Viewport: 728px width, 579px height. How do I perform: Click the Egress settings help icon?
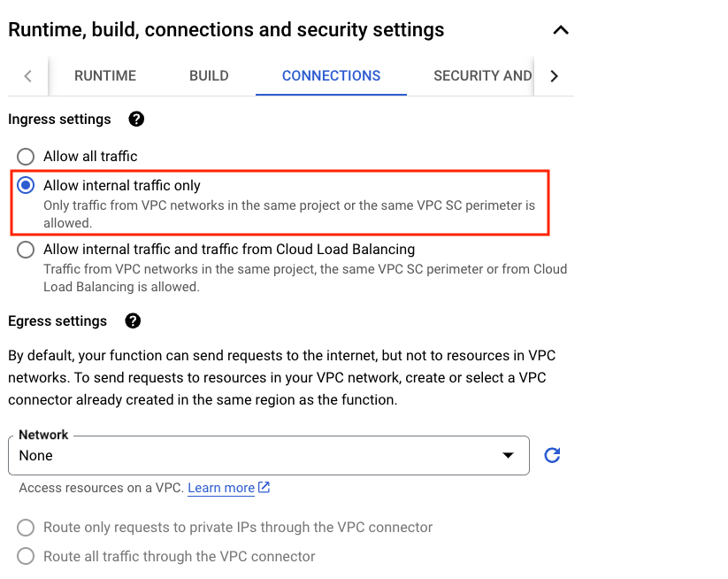(133, 321)
